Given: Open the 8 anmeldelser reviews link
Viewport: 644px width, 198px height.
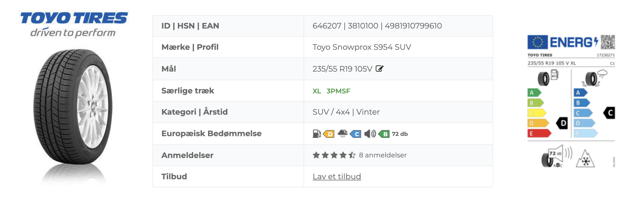Looking at the screenshot, I should tap(383, 155).
